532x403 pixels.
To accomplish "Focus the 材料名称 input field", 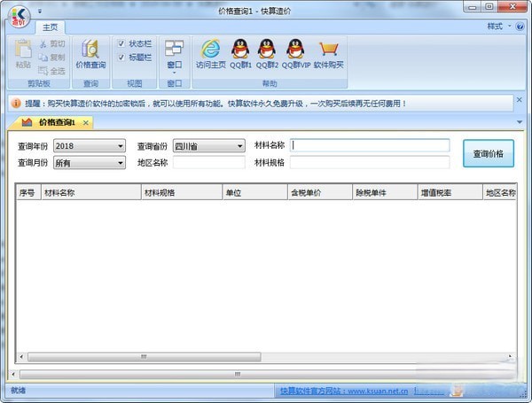I will click(370, 145).
